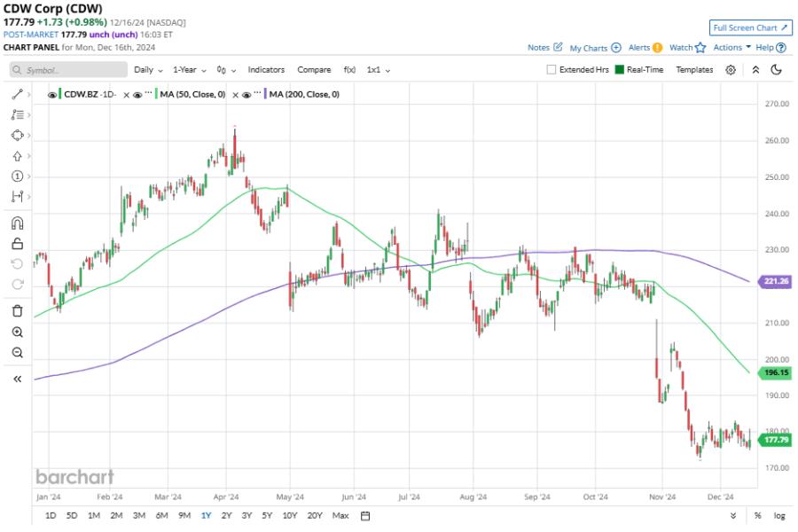This screenshot has height=532, width=798.
Task: Collapse the left drawing toolbar
Action: point(18,379)
